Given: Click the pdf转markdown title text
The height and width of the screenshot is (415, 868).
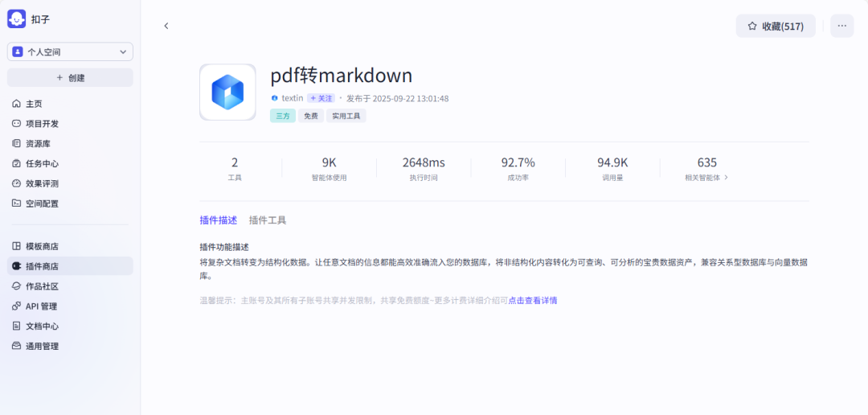Looking at the screenshot, I should click(x=341, y=76).
